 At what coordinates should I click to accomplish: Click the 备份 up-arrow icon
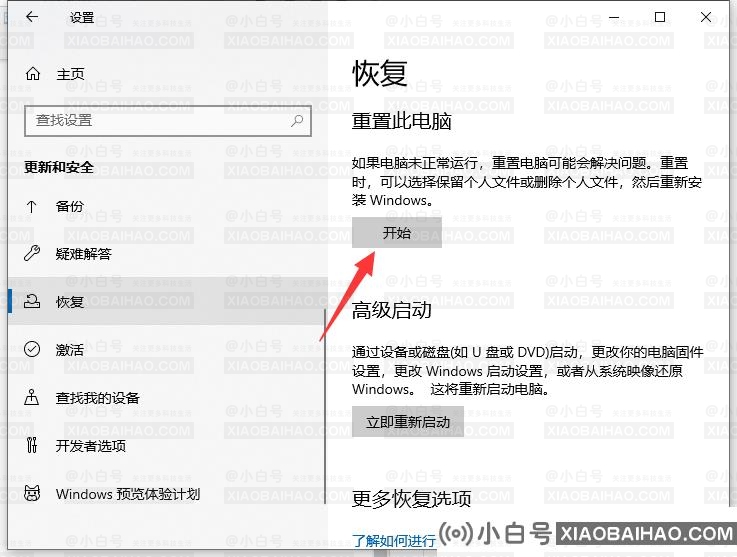click(x=31, y=206)
